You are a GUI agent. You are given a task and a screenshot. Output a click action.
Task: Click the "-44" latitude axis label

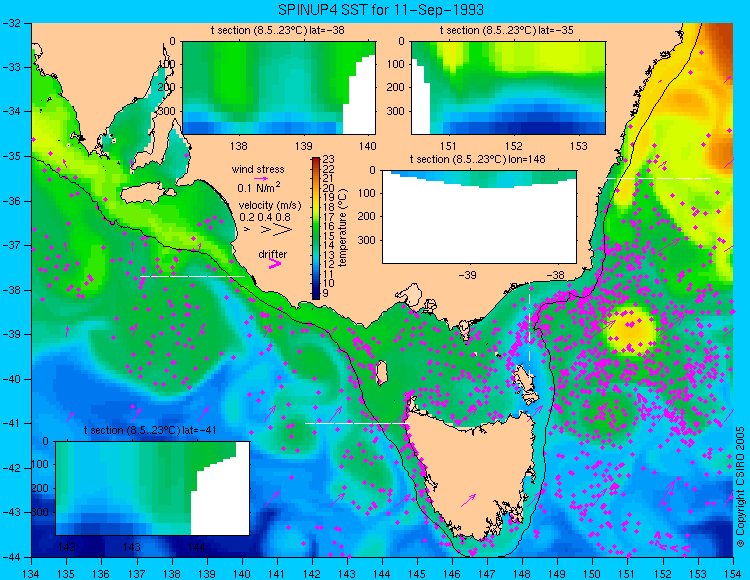[11, 557]
